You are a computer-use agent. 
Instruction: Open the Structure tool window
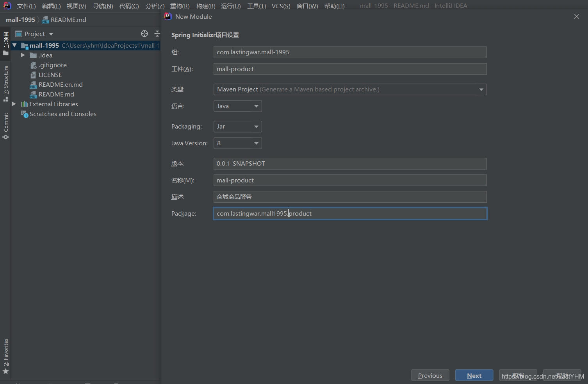6,84
